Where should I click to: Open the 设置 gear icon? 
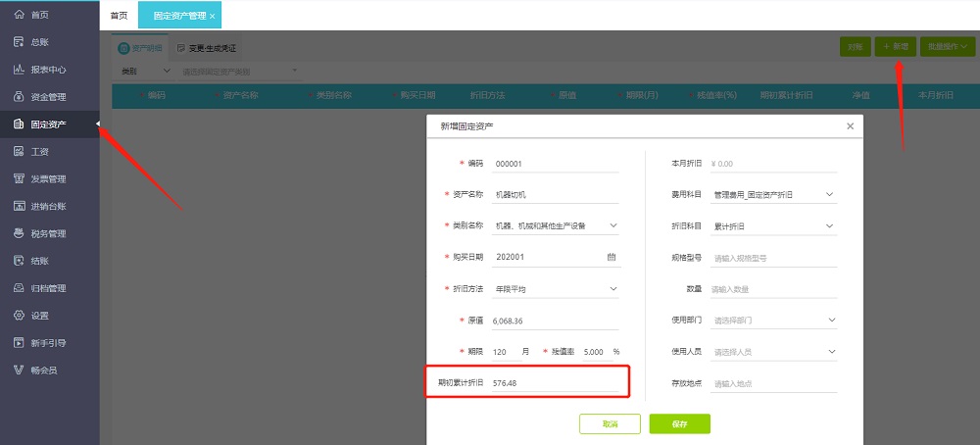coord(19,316)
